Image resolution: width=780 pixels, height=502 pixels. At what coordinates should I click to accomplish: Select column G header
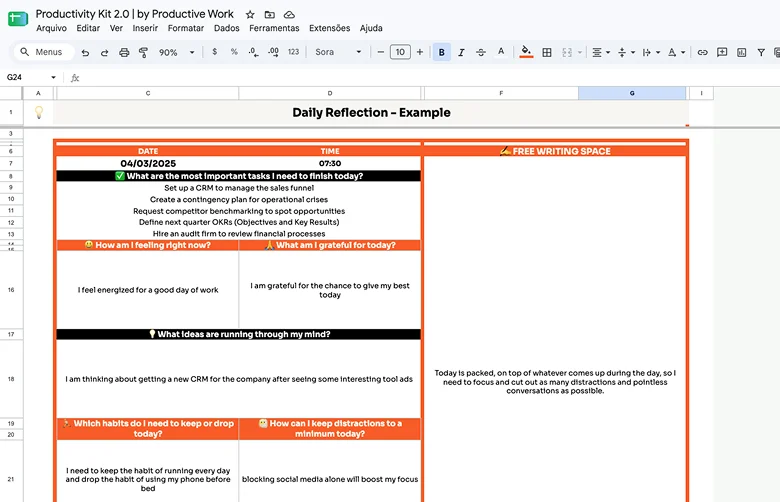[x=632, y=93]
